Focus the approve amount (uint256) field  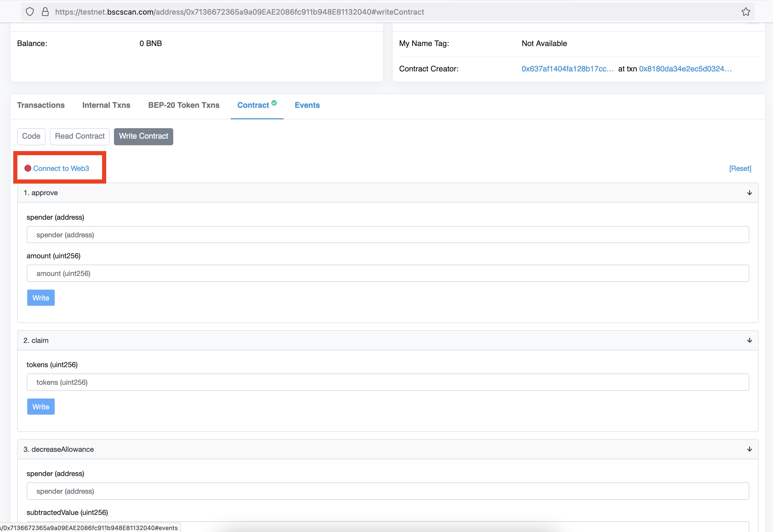click(388, 273)
